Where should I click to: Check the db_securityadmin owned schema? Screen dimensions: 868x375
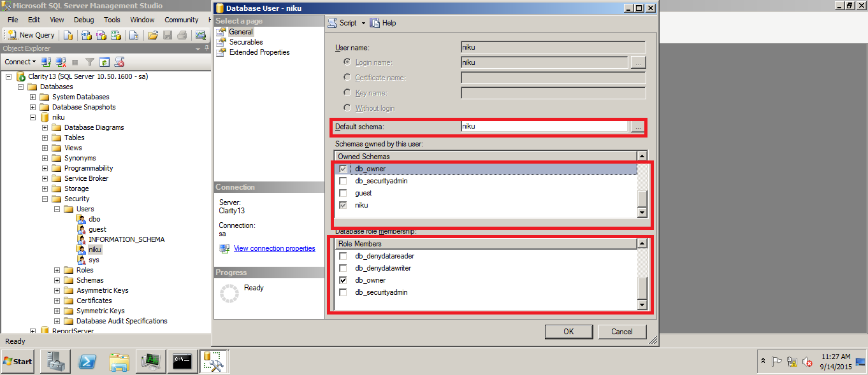342,180
